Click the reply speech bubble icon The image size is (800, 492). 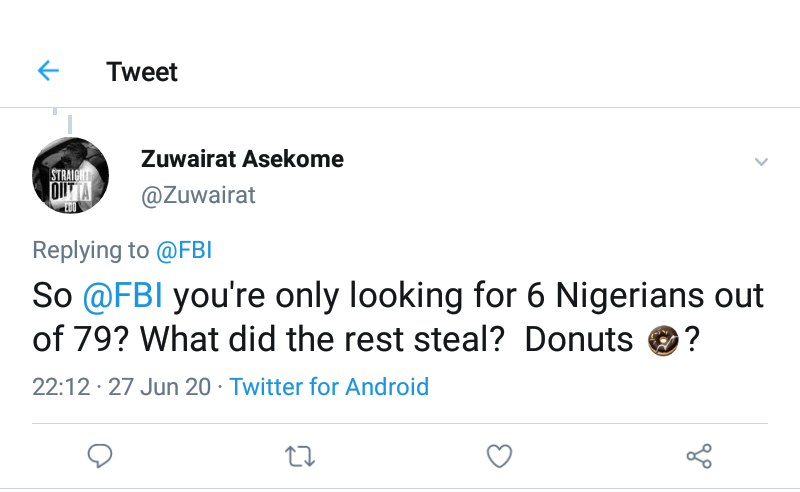(99, 457)
